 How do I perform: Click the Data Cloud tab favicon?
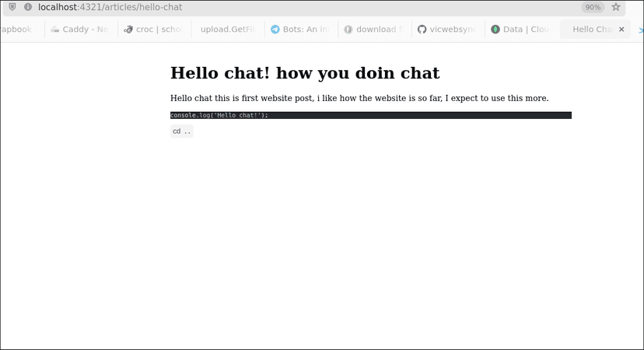495,30
